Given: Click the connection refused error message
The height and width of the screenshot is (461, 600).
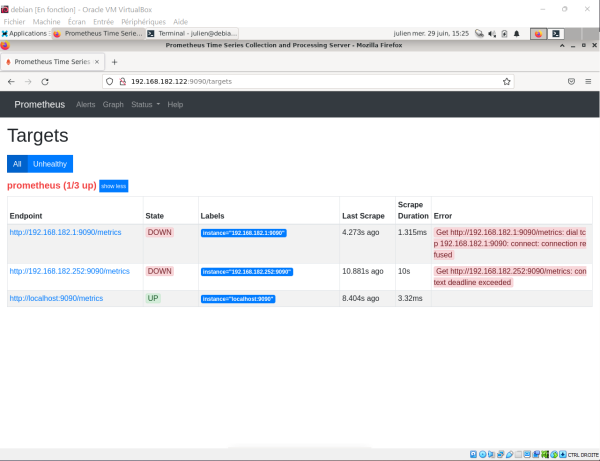Looking at the screenshot, I should tap(510, 243).
